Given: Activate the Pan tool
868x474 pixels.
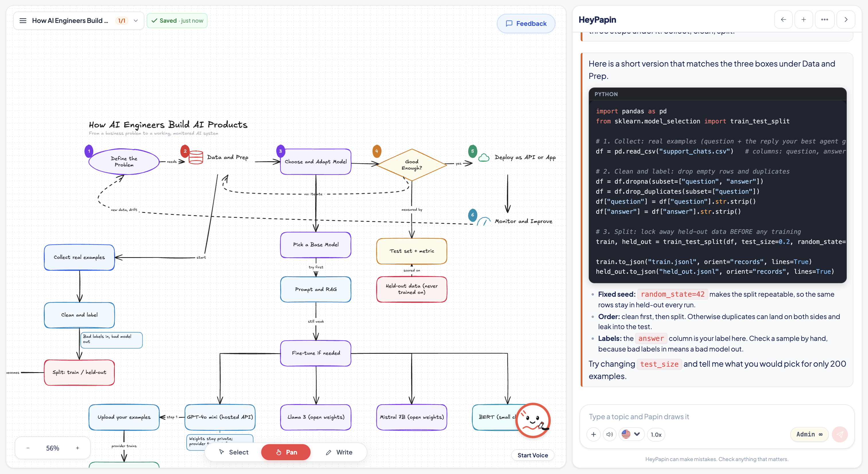Looking at the screenshot, I should (x=286, y=452).
